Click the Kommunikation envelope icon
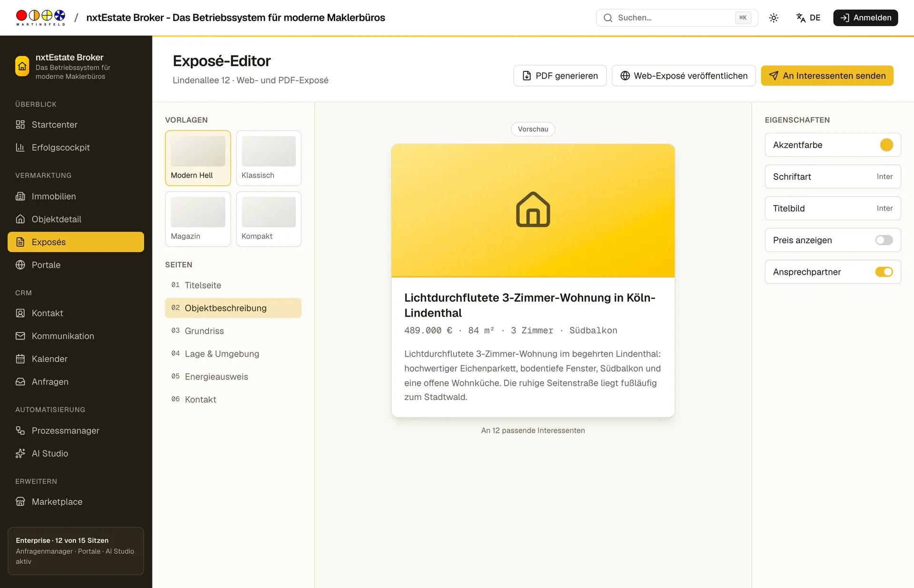Image resolution: width=914 pixels, height=588 pixels. (x=20, y=336)
